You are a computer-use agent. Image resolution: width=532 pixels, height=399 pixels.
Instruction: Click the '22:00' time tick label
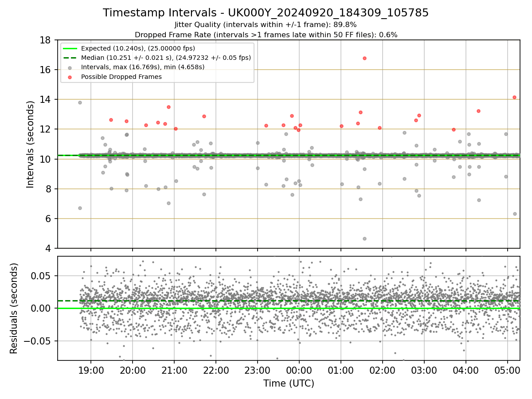pos(216,371)
